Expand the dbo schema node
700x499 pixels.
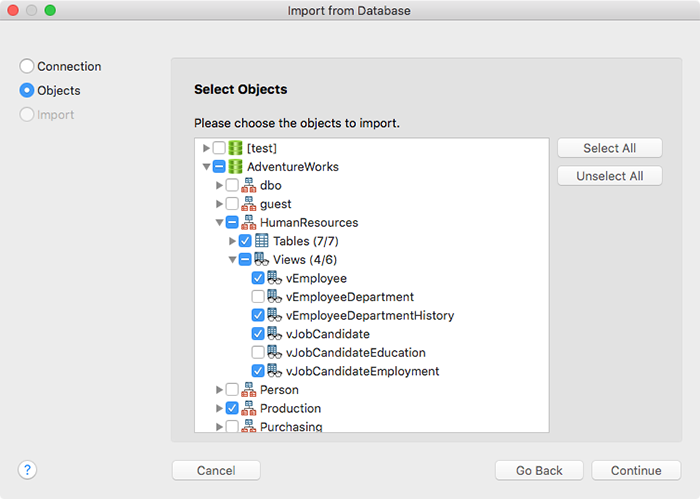tap(219, 185)
